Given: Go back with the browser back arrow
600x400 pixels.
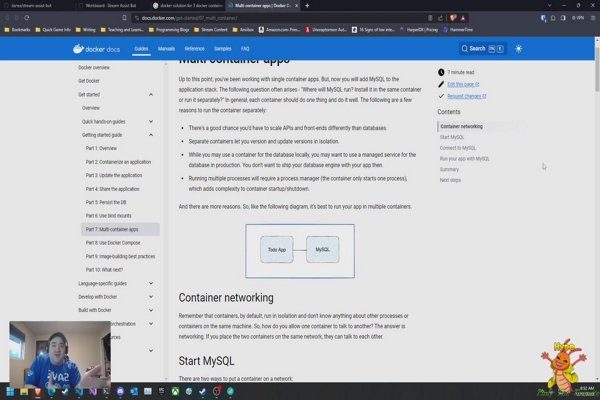Looking at the screenshot, I should 7,18.
